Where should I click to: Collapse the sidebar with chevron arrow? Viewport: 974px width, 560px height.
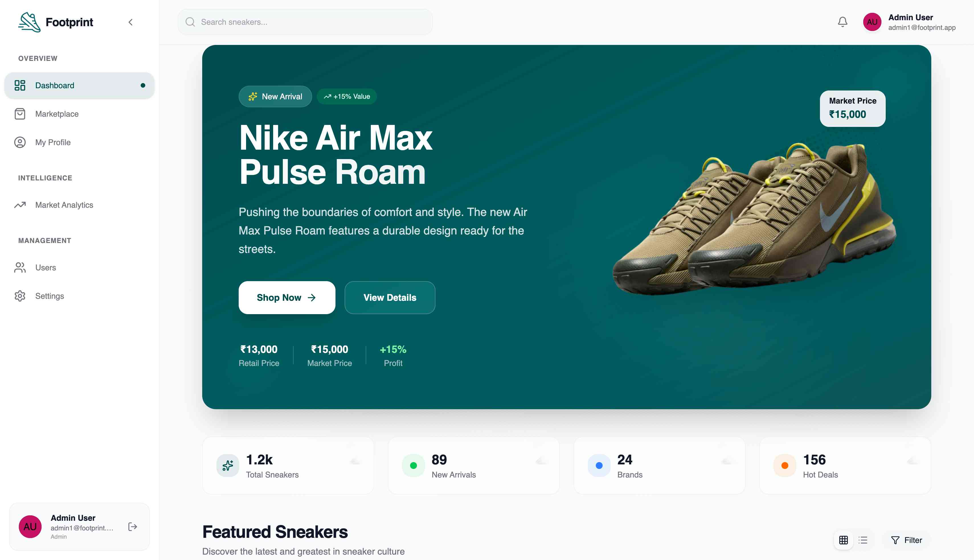(130, 22)
